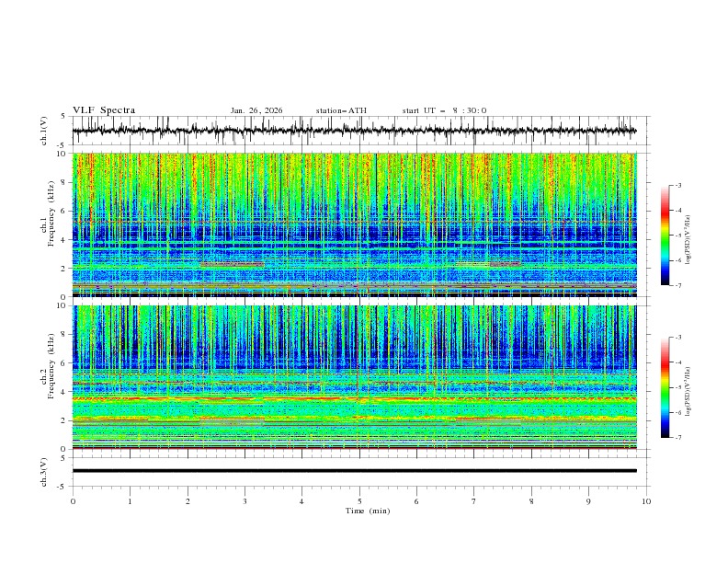Click the '10' kHz tick of ch.2 spectrogram
The image size is (728, 563).
pyautogui.click(x=62, y=305)
